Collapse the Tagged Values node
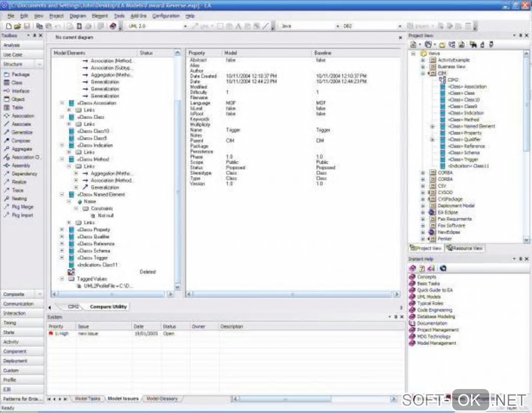 click(62, 279)
